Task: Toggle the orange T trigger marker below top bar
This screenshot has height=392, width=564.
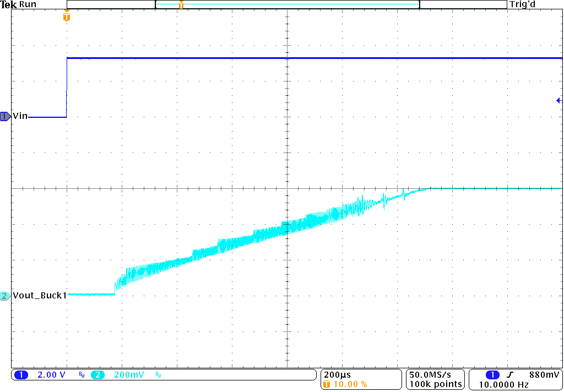Action: (x=66, y=17)
